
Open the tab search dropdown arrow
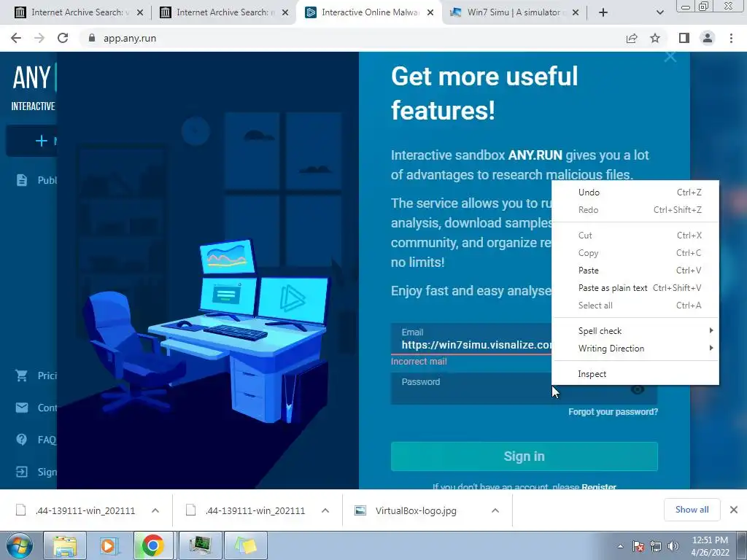coord(659,12)
